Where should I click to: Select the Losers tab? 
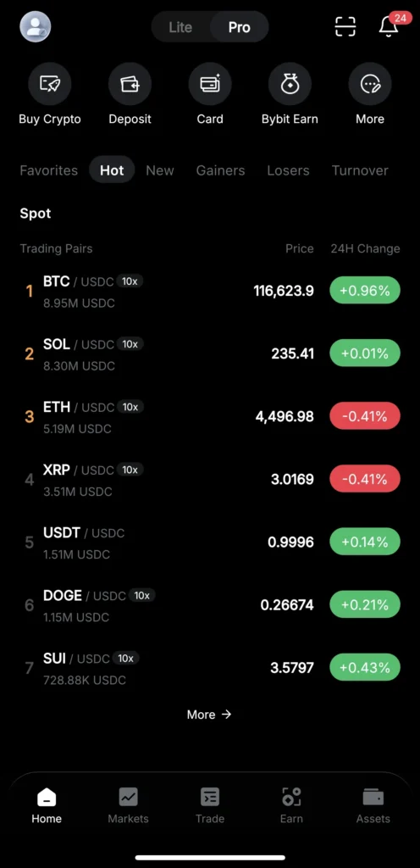click(x=288, y=170)
